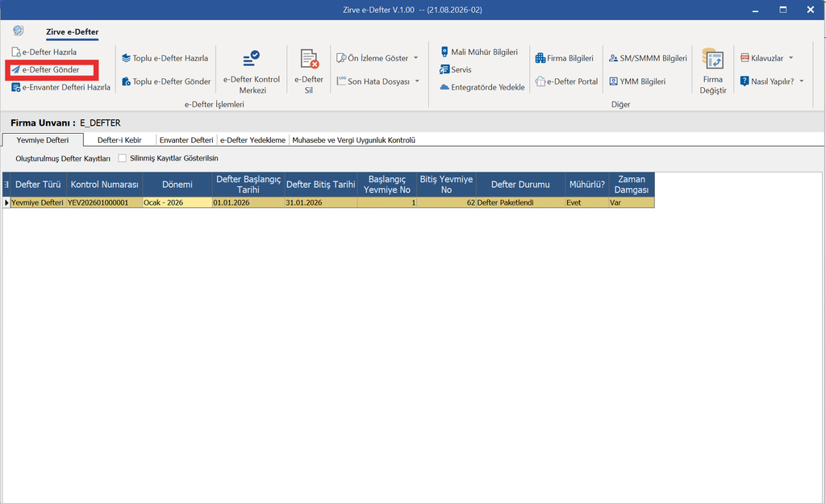The height and width of the screenshot is (504, 826).
Task: Click the e-Defter Gönder paper plane icon
Action: (16, 69)
